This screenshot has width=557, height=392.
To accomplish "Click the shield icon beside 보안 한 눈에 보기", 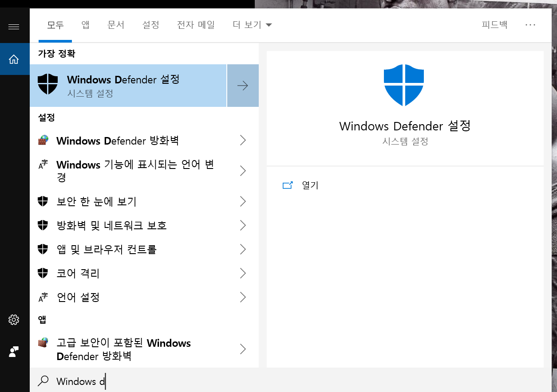I will 43,202.
